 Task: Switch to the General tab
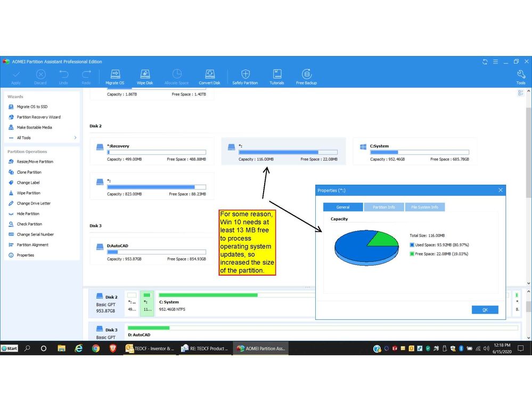point(342,207)
